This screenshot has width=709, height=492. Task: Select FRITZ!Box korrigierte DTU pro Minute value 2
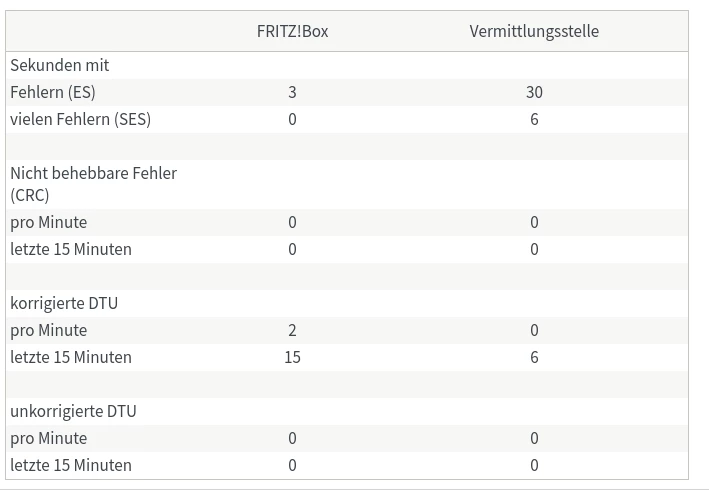pyautogui.click(x=292, y=330)
